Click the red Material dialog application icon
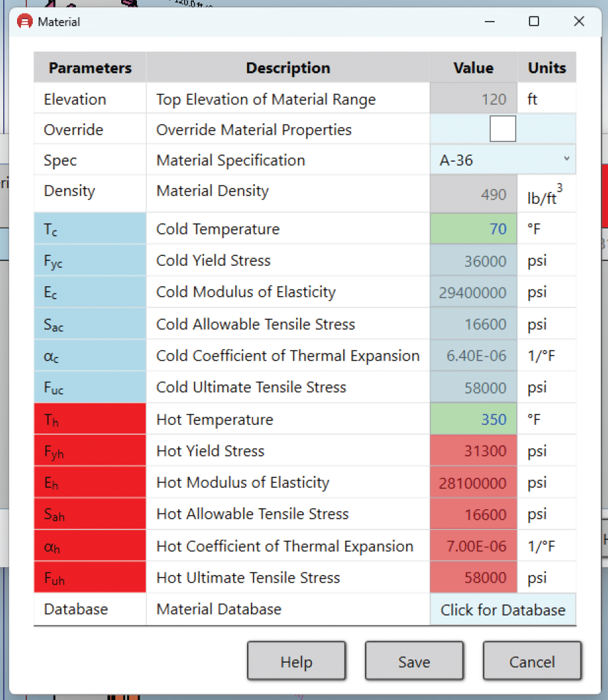The image size is (608, 700). point(24,21)
